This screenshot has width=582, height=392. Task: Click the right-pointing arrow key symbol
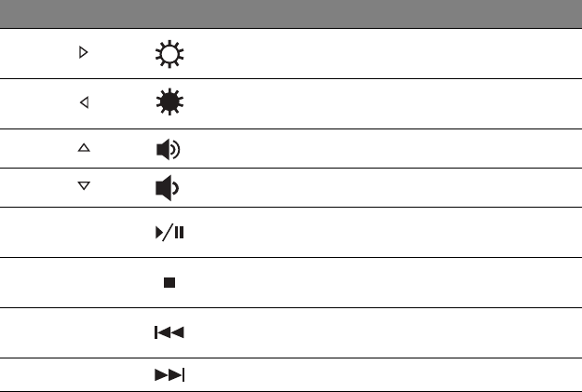click(x=83, y=55)
